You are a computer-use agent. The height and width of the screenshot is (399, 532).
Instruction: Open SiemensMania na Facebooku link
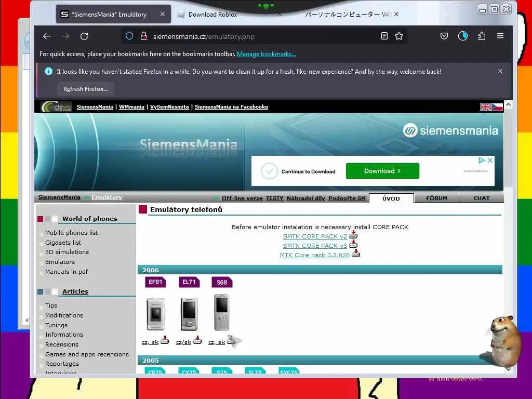click(x=231, y=107)
